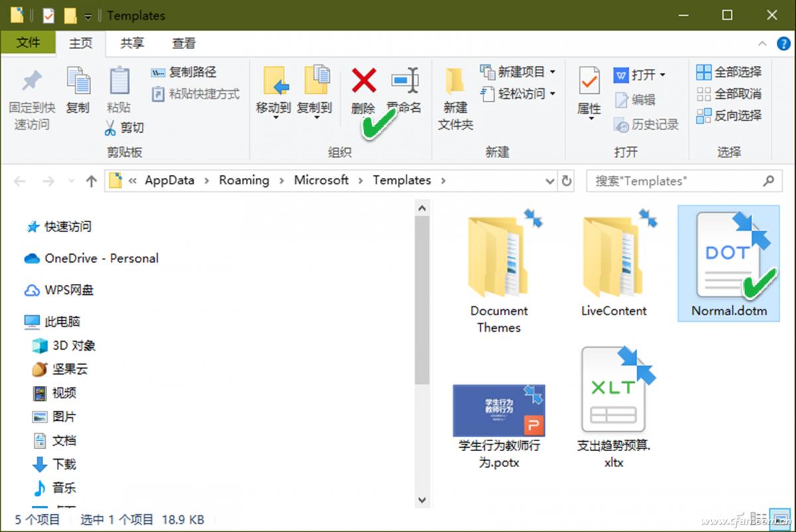Open the address bar history chevron
This screenshot has height=532, width=796.
click(550, 180)
